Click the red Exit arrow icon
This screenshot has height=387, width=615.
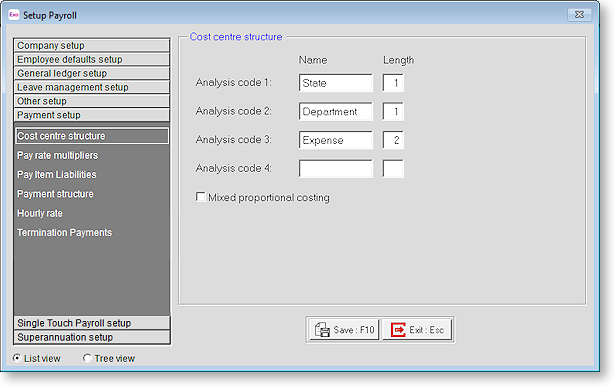398,330
